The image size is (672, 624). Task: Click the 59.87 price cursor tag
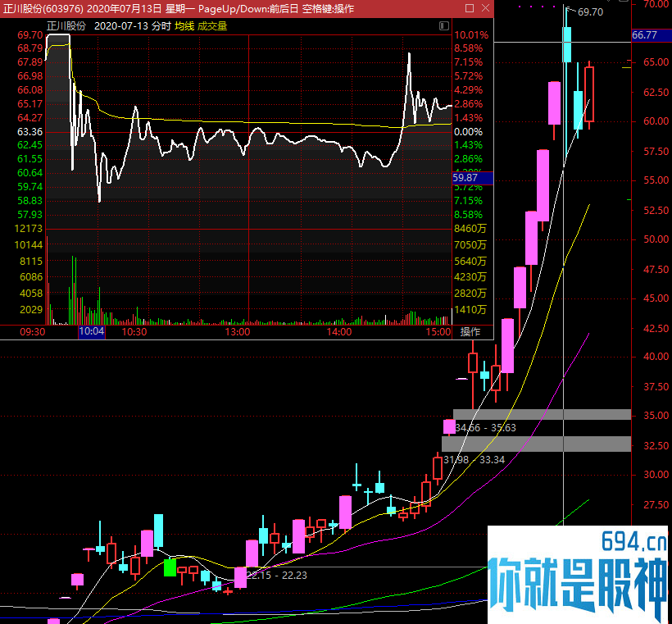(x=473, y=178)
